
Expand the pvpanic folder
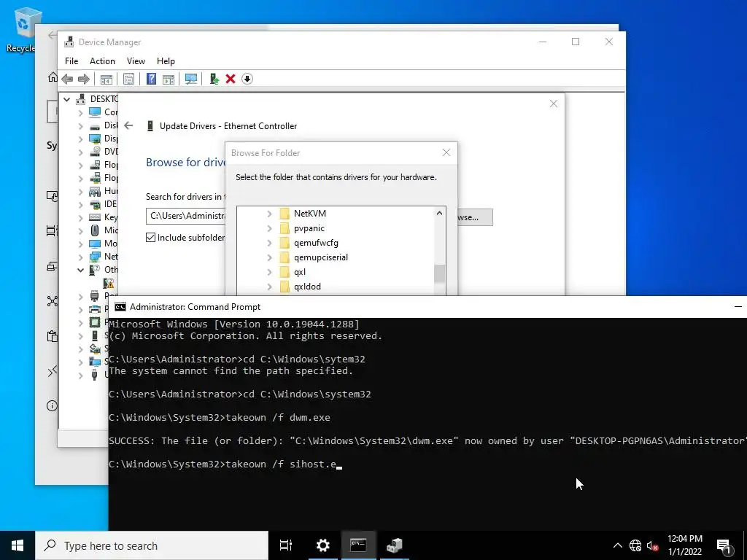(x=269, y=228)
